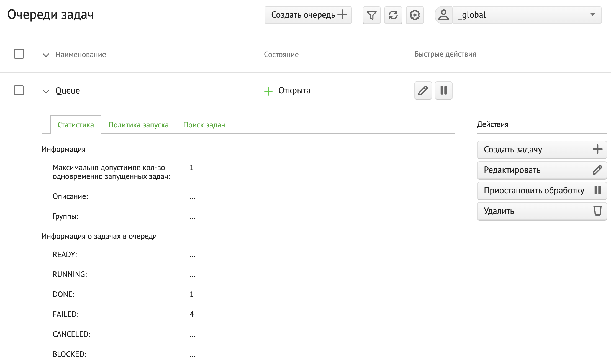Screen dimensions: 611x364
Task: Click quick edit pencil for Queue
Action: (x=423, y=91)
